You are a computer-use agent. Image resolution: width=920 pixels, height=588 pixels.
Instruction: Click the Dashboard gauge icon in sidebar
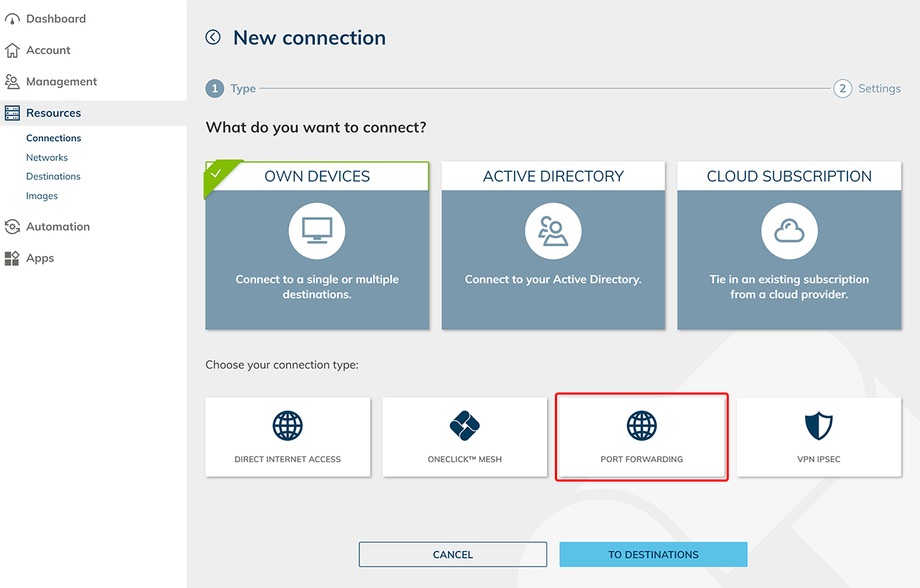tap(12, 19)
